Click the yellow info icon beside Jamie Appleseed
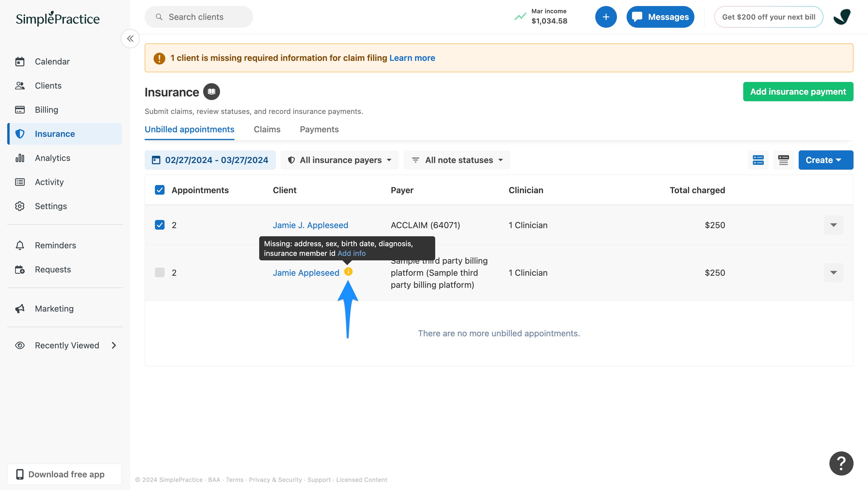This screenshot has width=868, height=490. click(x=348, y=272)
